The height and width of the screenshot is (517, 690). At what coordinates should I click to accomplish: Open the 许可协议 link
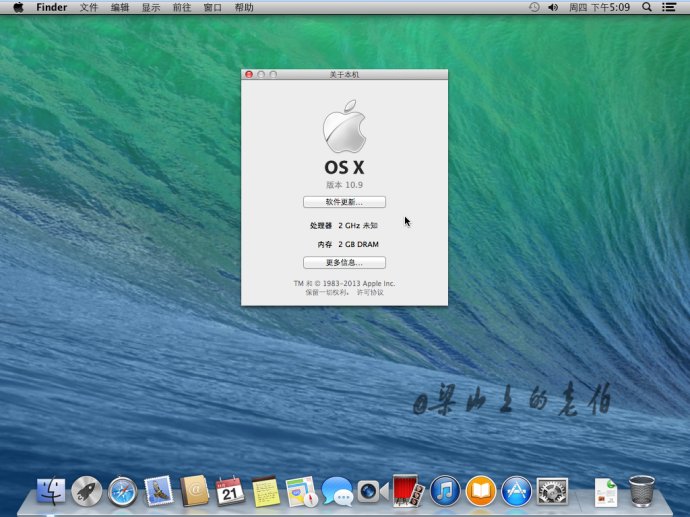370,293
